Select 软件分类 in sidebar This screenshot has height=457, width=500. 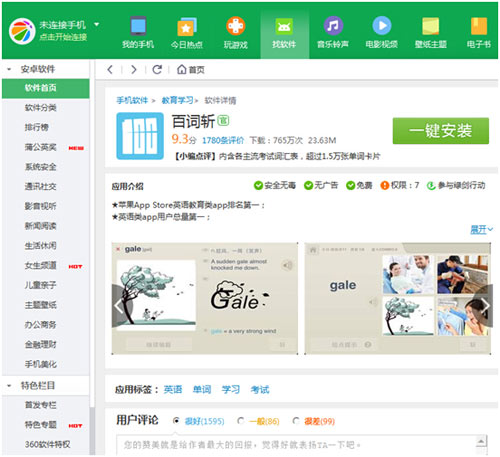point(41,108)
